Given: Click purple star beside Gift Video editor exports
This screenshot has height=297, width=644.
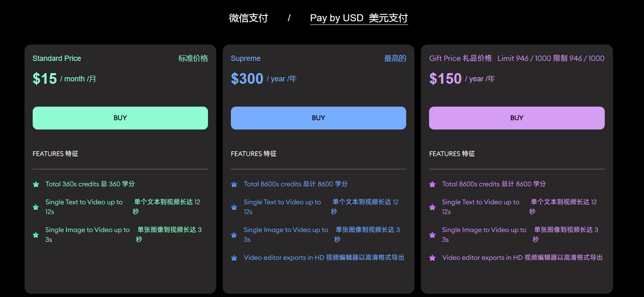Looking at the screenshot, I should [432, 258].
